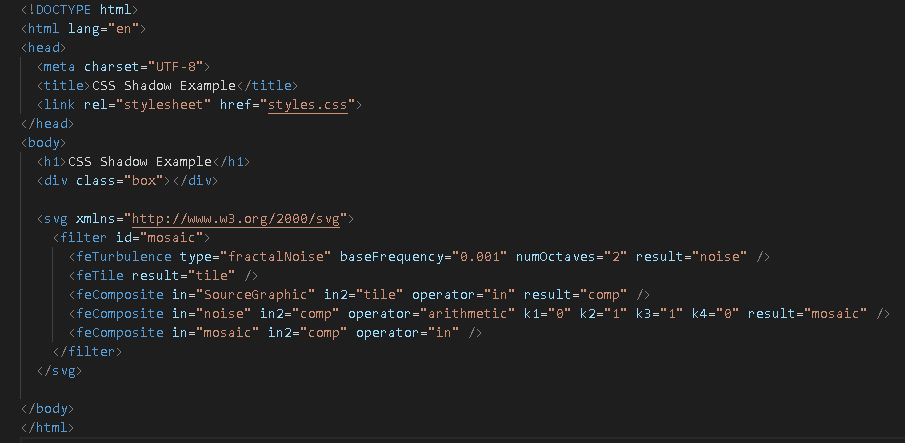This screenshot has height=443, width=905.
Task: Click the "arithmetic" operator value
Action: [468, 314]
